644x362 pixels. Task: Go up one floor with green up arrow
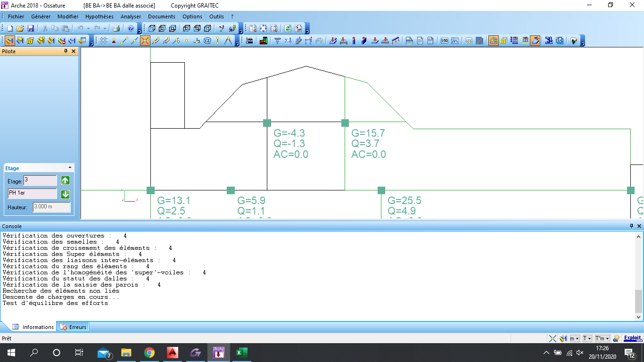coord(65,181)
